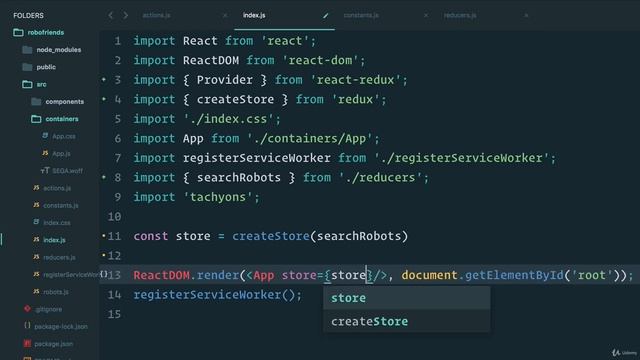This screenshot has height=360, width=640.
Task: Close the actions.js tab
Action: (225, 16)
